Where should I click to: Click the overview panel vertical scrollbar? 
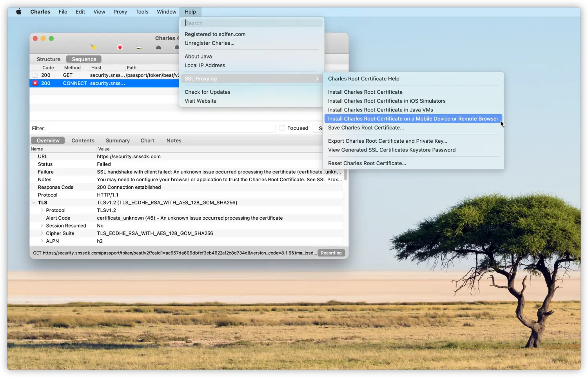pyautogui.click(x=346, y=175)
